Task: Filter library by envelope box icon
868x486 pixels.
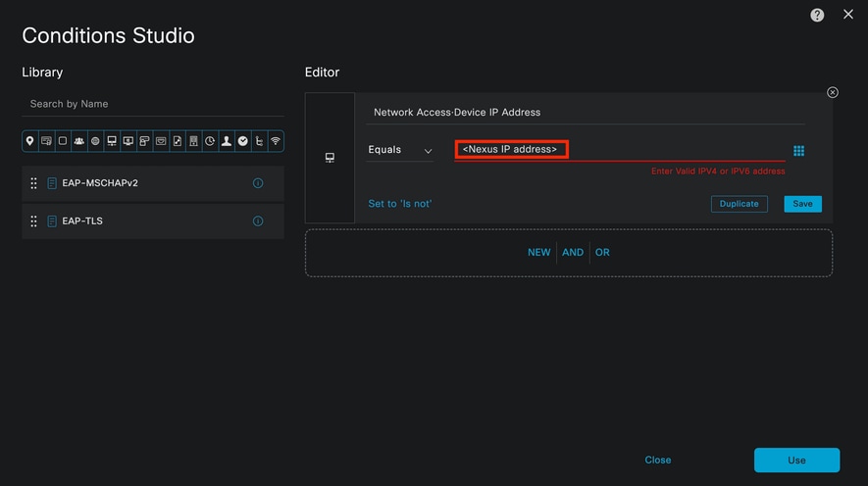Action: click(161, 141)
